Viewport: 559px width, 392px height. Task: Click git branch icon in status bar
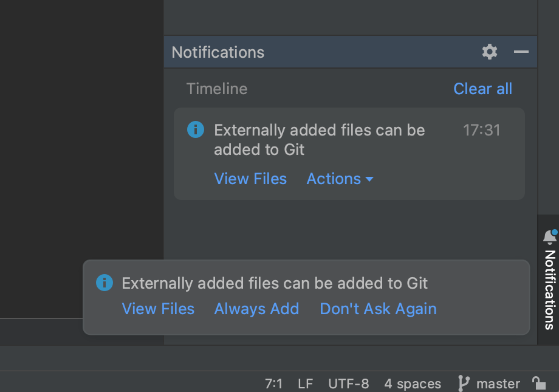click(x=464, y=383)
